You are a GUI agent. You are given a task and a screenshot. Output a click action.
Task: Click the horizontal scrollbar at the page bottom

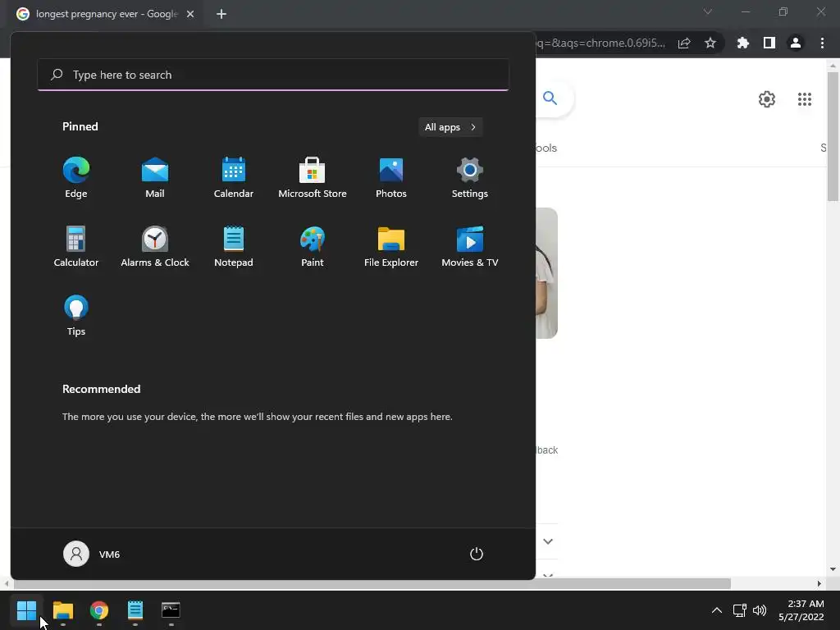(372, 583)
